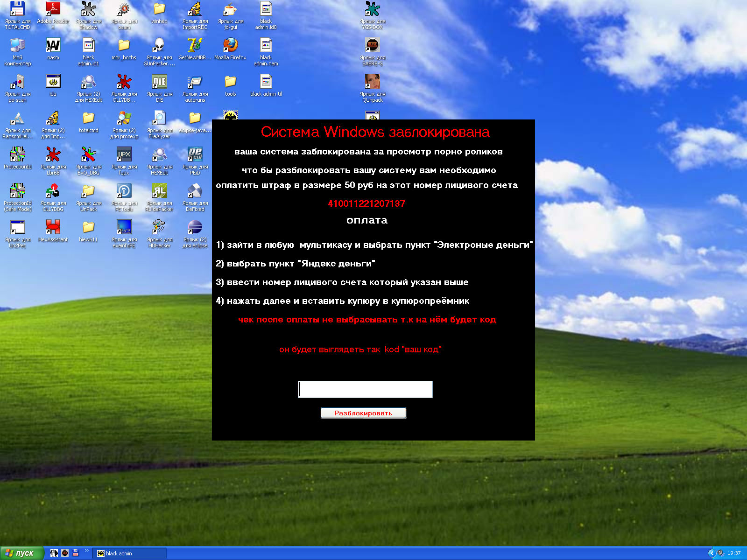Launch the FETools shortcut
This screenshot has width=747, height=560.
pyautogui.click(x=124, y=190)
